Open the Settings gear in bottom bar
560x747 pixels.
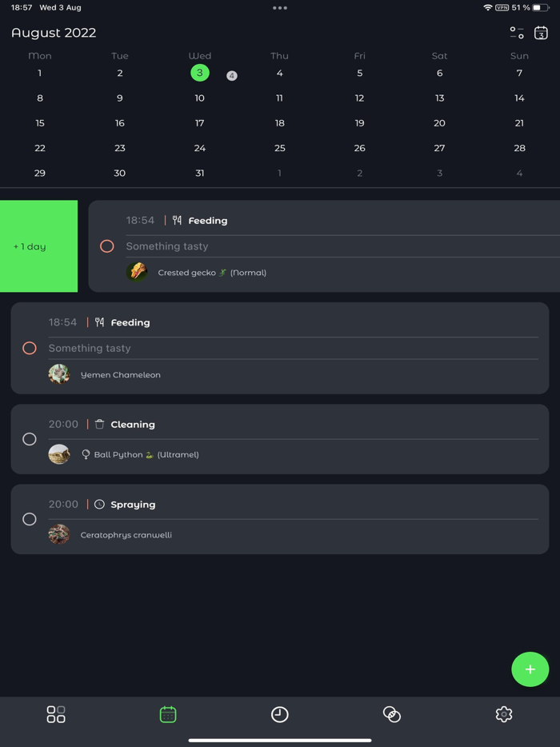pos(504,715)
